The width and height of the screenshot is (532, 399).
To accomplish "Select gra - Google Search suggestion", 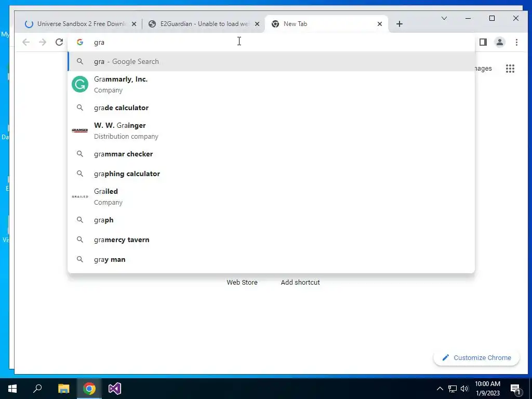I will 271,61.
